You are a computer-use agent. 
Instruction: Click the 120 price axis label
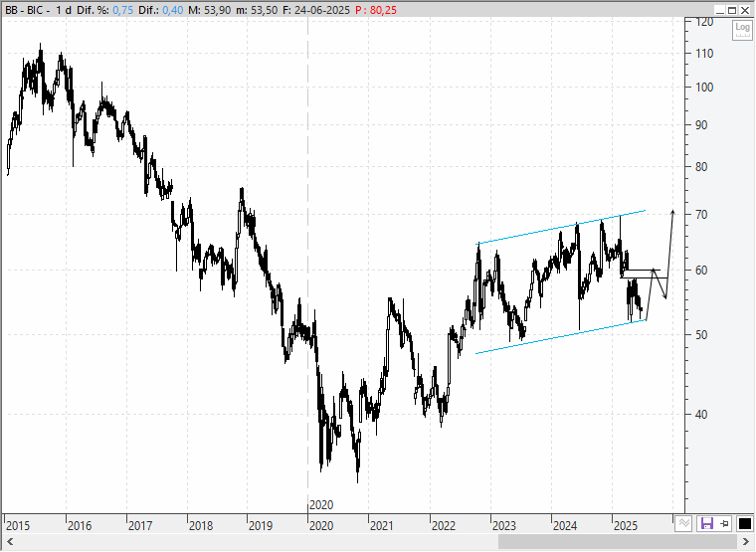[704, 22]
